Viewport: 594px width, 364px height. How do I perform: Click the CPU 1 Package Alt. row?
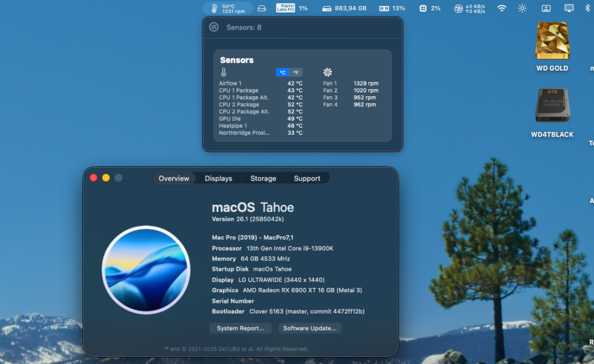click(261, 98)
